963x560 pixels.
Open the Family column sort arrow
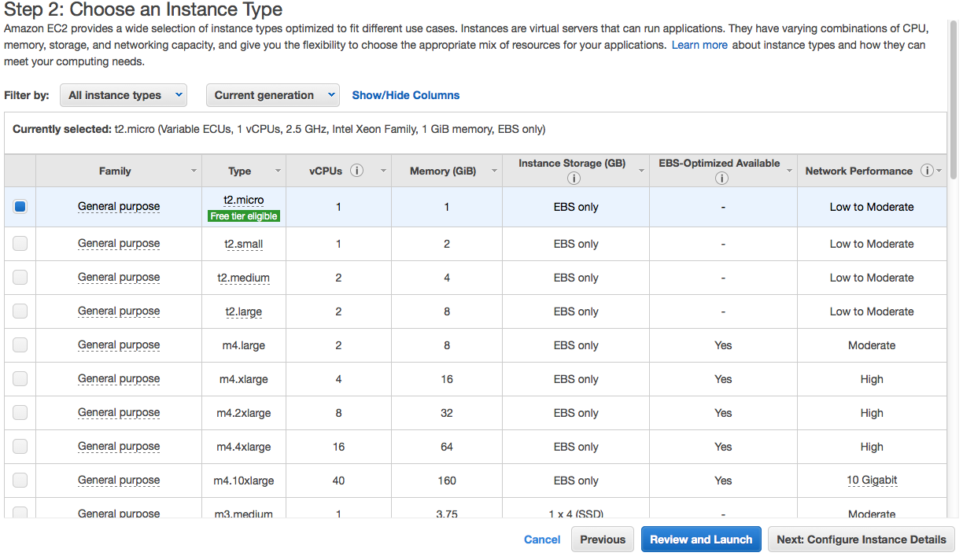[194, 171]
